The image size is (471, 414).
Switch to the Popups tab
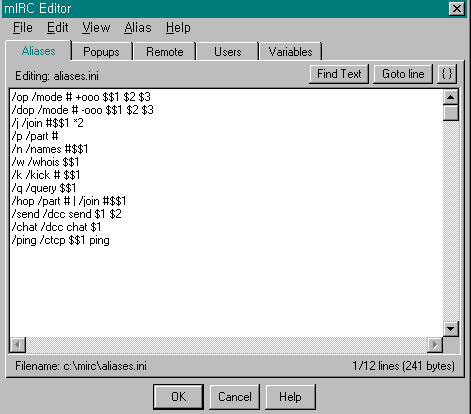tap(101, 52)
